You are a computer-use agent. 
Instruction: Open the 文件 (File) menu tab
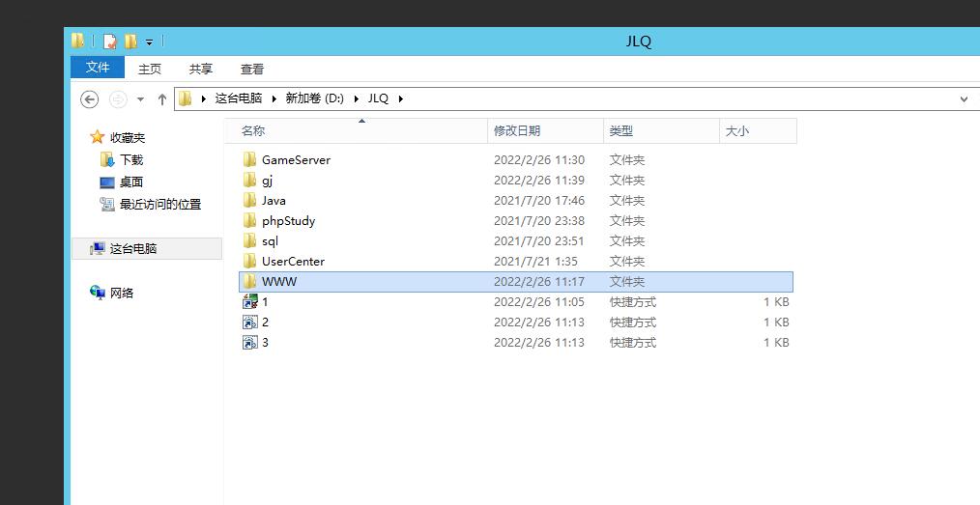point(98,68)
